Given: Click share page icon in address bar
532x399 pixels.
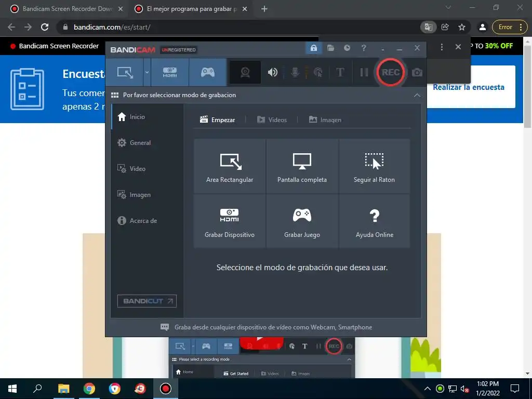Looking at the screenshot, I should [445, 27].
